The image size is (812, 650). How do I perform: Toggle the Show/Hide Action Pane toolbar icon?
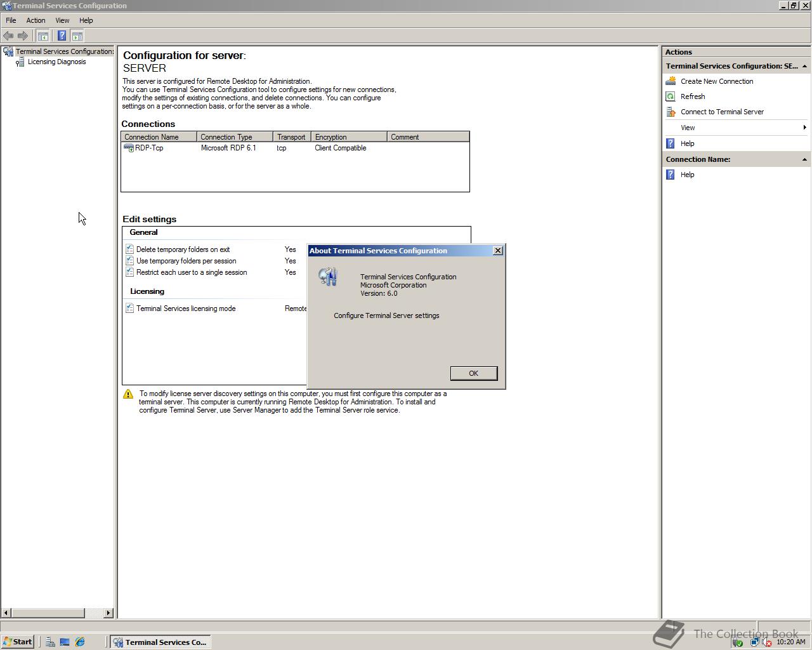pyautogui.click(x=77, y=36)
